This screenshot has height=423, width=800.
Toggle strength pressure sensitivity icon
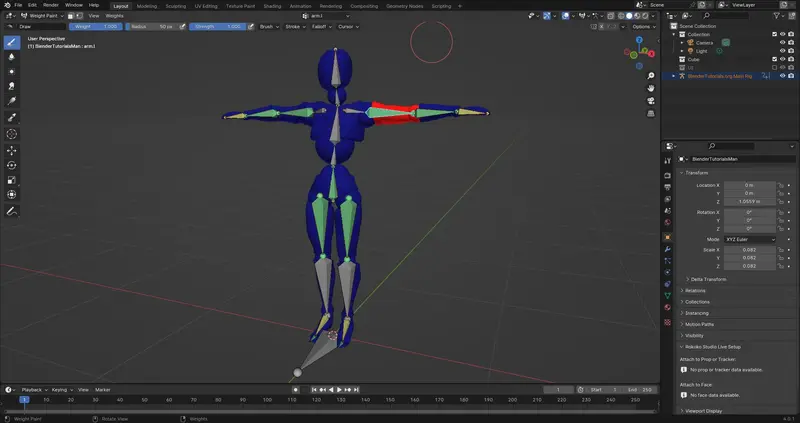click(x=251, y=27)
